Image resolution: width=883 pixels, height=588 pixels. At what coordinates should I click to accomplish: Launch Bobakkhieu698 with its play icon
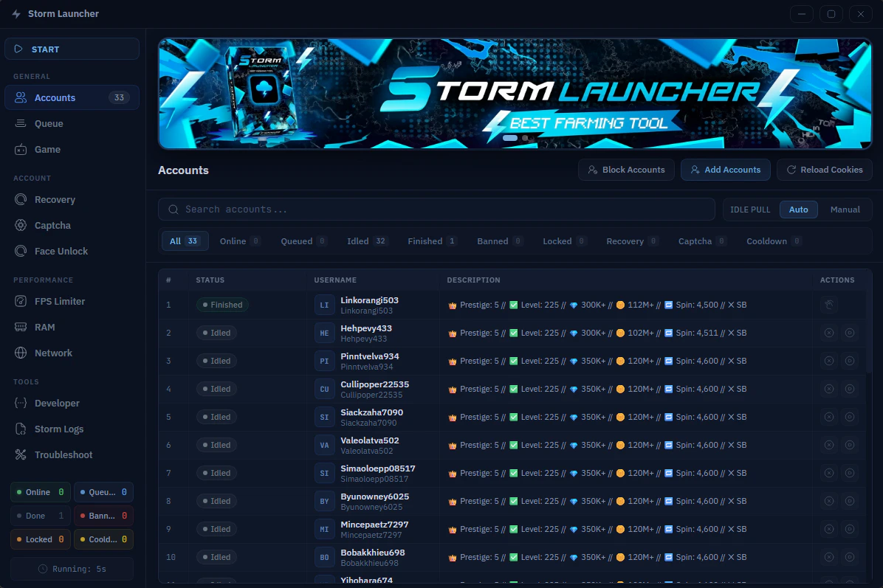tap(850, 557)
